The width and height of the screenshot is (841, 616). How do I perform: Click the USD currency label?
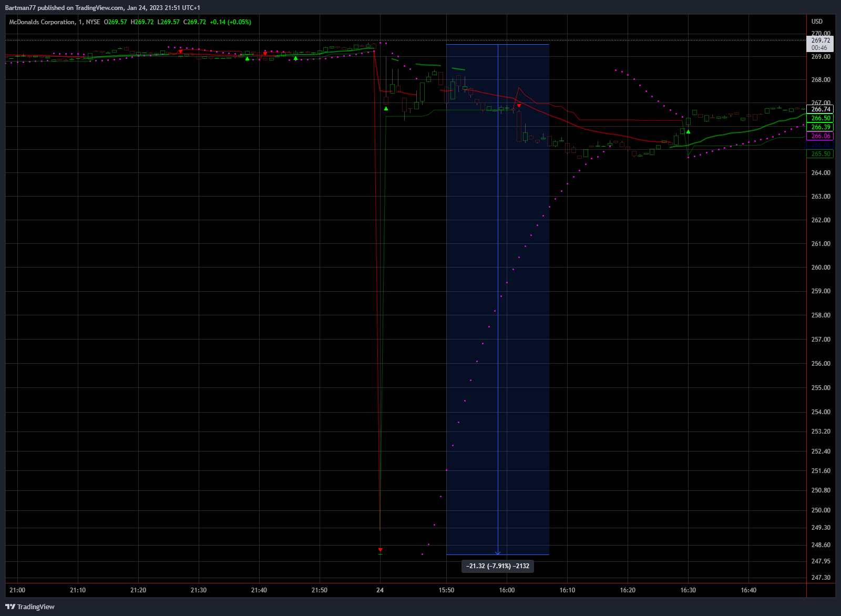(x=817, y=22)
